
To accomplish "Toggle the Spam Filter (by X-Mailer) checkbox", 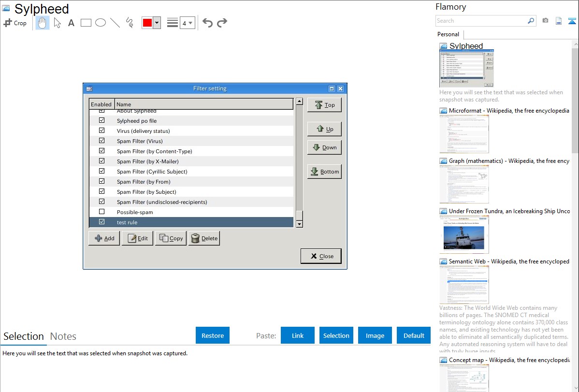I will tap(101, 161).
